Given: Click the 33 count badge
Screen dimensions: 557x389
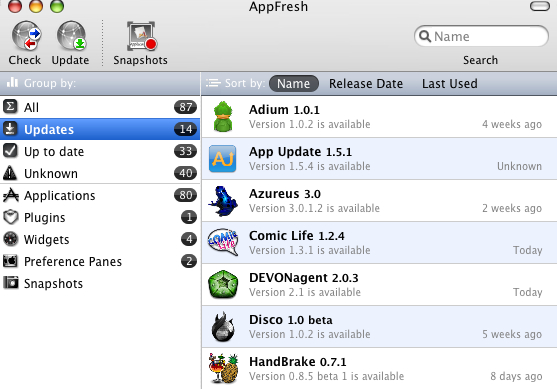Looking at the screenshot, I should coord(185,151).
